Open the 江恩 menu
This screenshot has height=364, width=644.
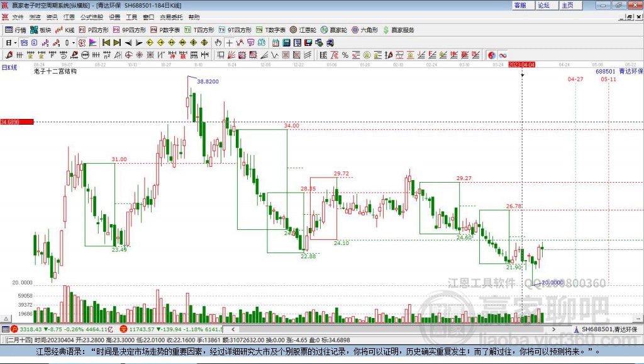(x=69, y=17)
